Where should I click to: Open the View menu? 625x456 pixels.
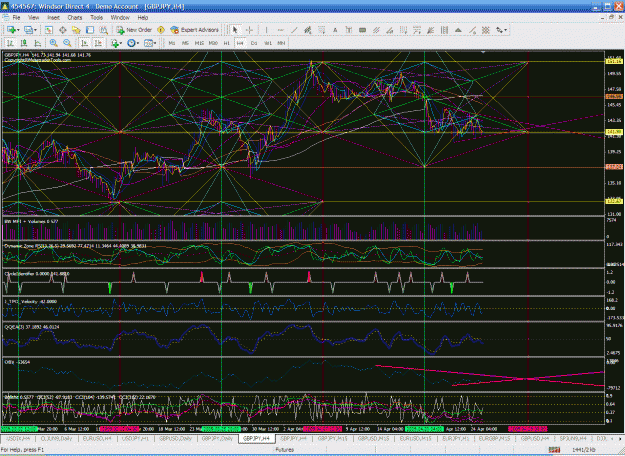coord(33,18)
